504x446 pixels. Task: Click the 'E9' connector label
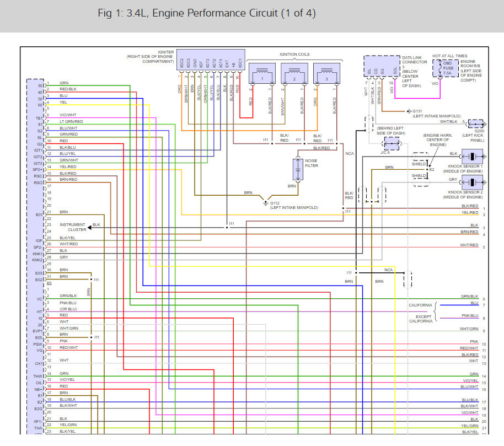click(x=49, y=283)
